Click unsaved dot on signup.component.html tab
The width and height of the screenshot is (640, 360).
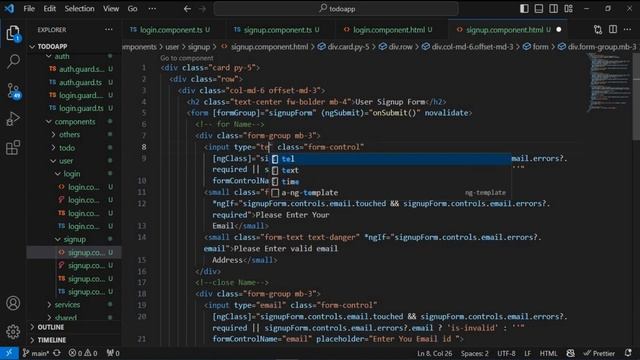(559, 29)
